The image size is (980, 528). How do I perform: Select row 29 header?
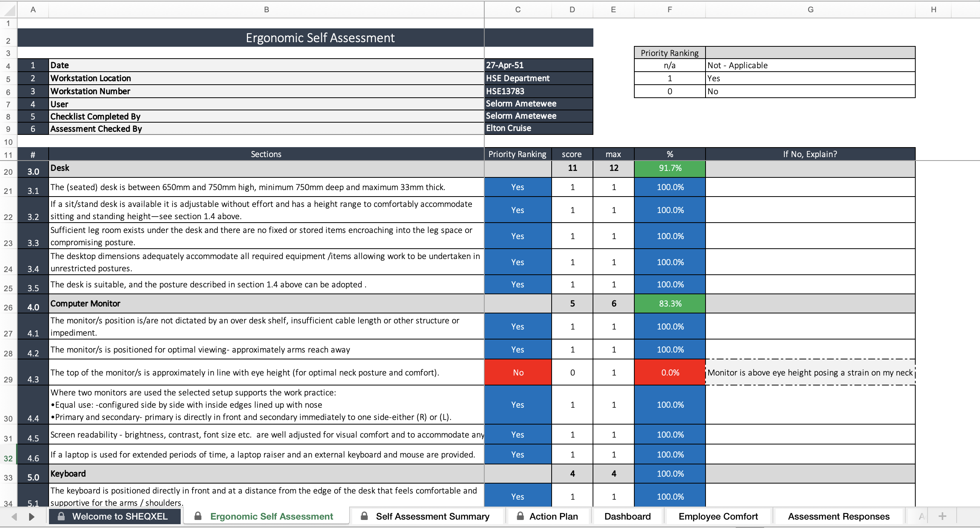[x=8, y=372]
